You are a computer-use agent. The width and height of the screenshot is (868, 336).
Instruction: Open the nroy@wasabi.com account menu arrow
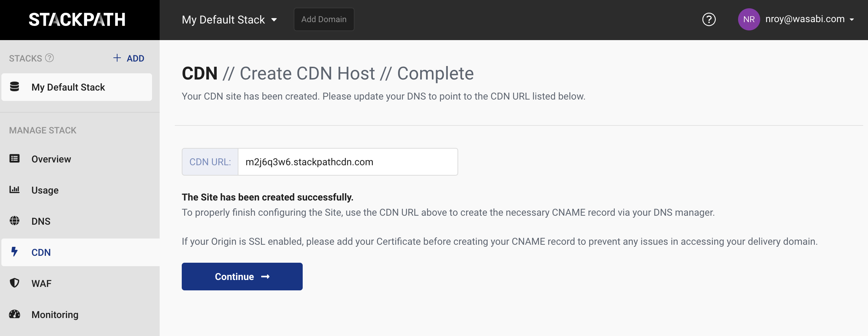coord(852,20)
